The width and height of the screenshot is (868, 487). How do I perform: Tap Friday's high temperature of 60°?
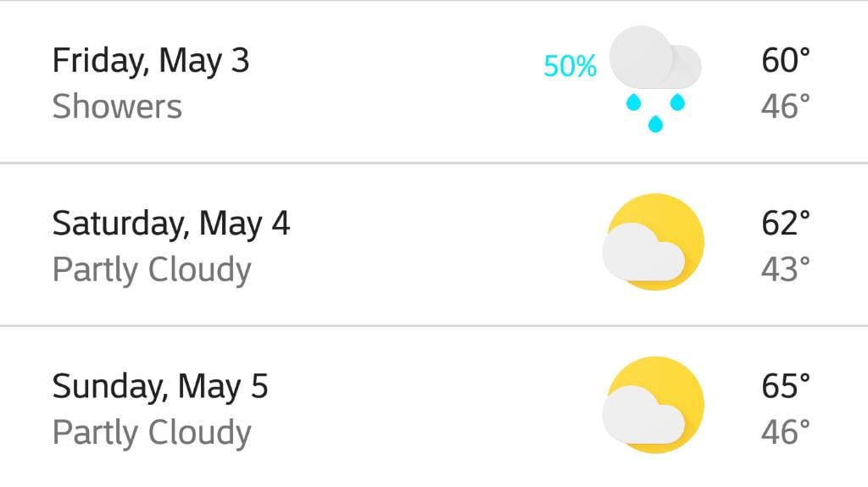pyautogui.click(x=786, y=60)
